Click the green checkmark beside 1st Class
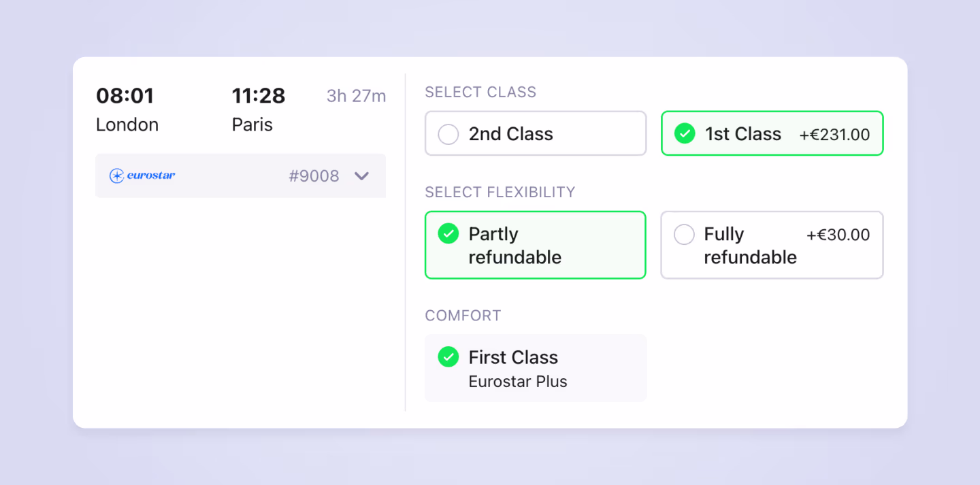 [x=685, y=134]
